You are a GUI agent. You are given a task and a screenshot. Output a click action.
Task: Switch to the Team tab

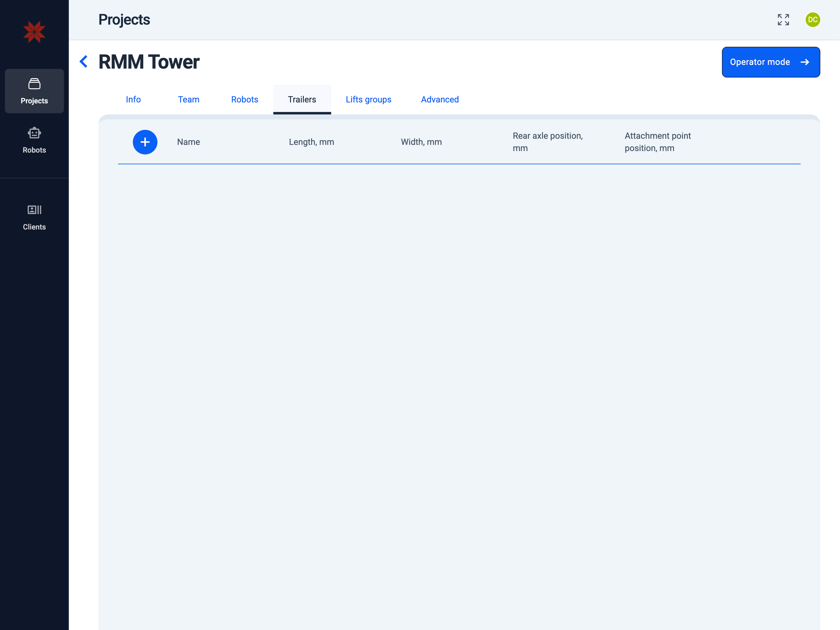click(x=188, y=100)
